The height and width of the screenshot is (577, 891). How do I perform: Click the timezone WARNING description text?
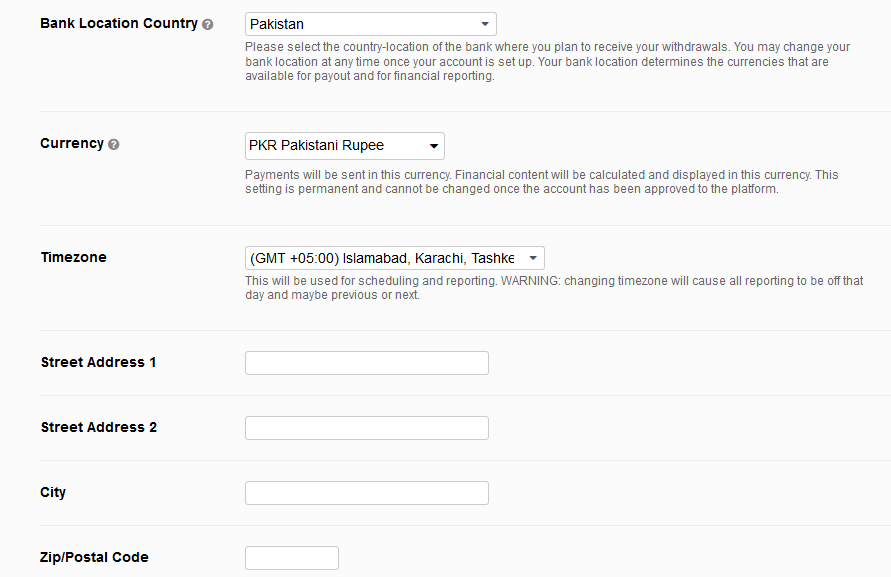point(554,288)
